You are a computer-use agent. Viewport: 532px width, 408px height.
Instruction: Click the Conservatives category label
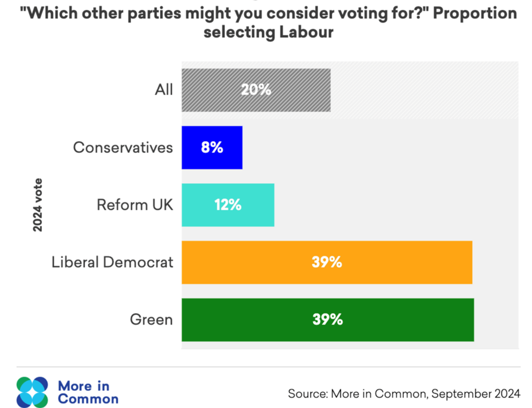123,147
